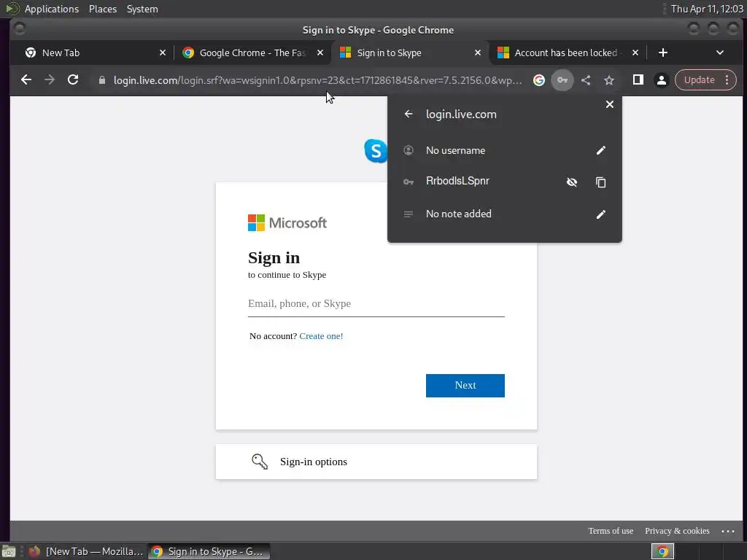Reload the Skype sign-in page
This screenshot has height=560, width=747.
[73, 80]
